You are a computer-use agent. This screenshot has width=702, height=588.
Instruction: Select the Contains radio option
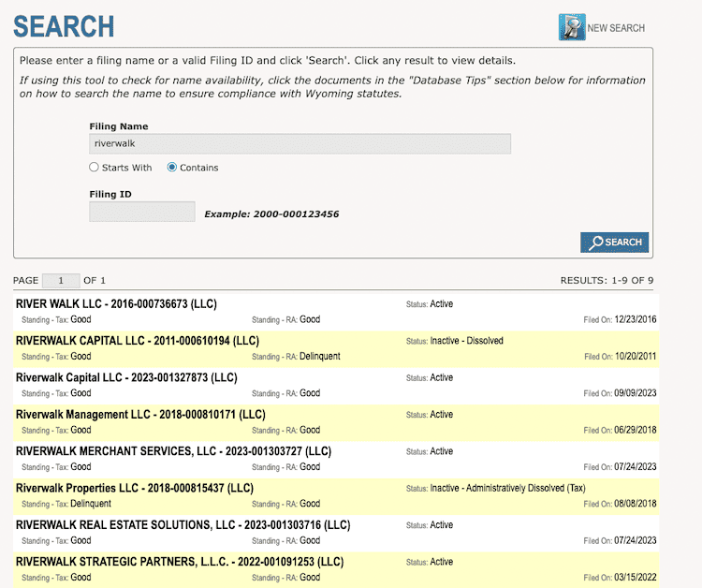point(172,168)
